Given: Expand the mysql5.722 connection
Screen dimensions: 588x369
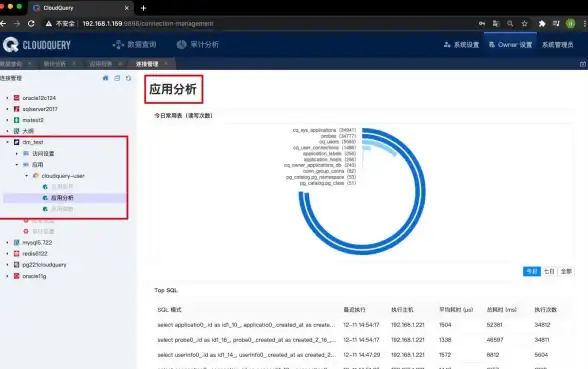Looking at the screenshot, I should coord(7,243).
